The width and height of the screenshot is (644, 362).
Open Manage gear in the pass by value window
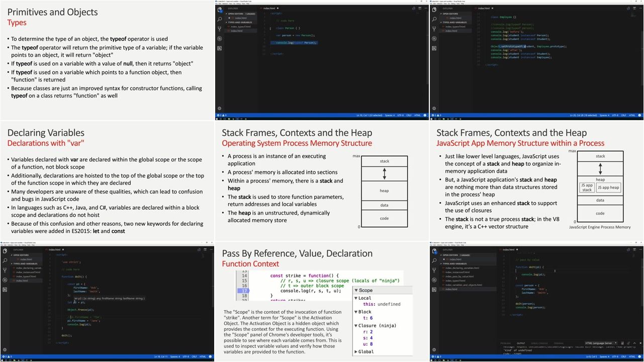click(x=434, y=349)
